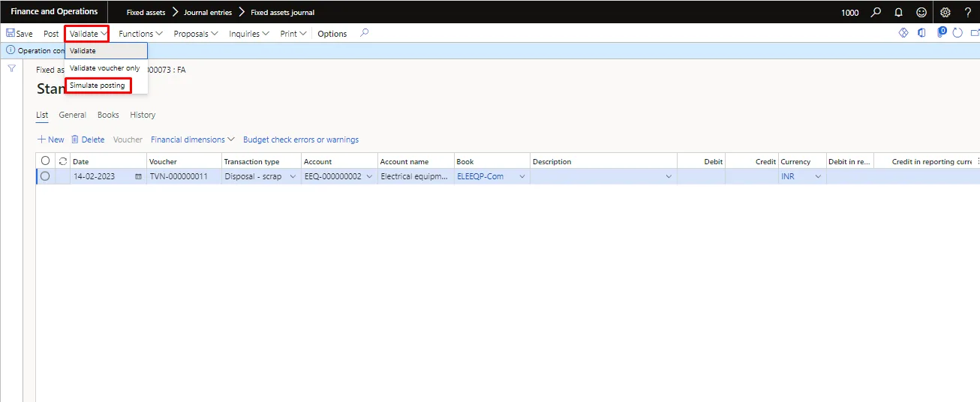This screenshot has height=402, width=980.
Task: Click company code 1000
Action: [850, 13]
